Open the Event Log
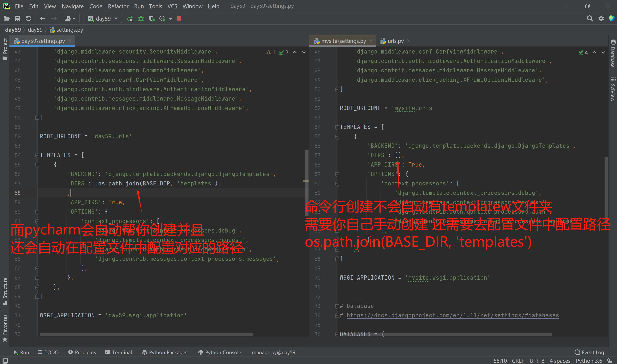 tap(589, 352)
